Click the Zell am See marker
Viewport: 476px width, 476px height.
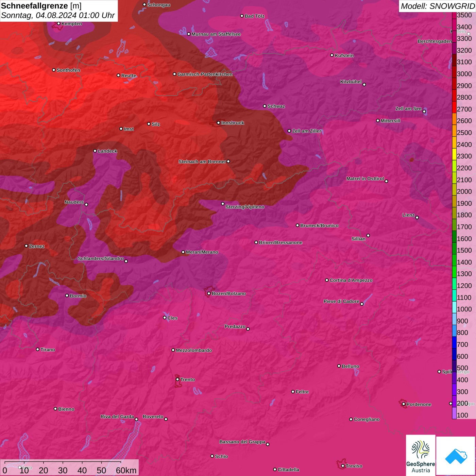[424, 112]
